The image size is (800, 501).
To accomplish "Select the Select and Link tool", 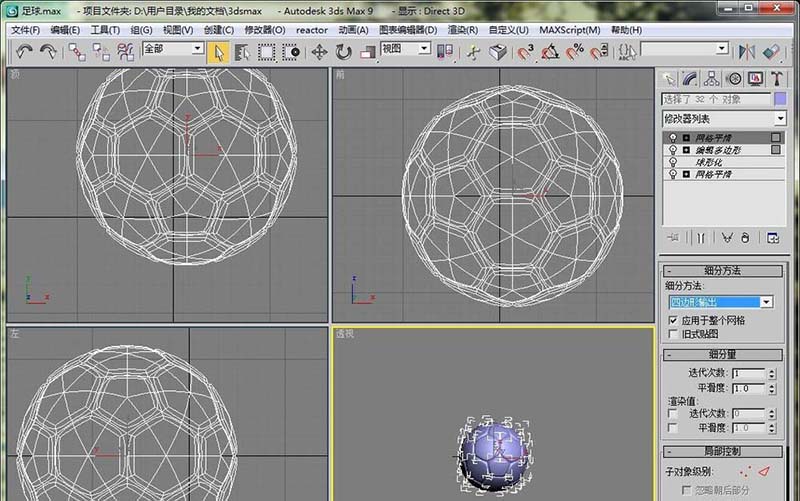I will tap(77, 52).
